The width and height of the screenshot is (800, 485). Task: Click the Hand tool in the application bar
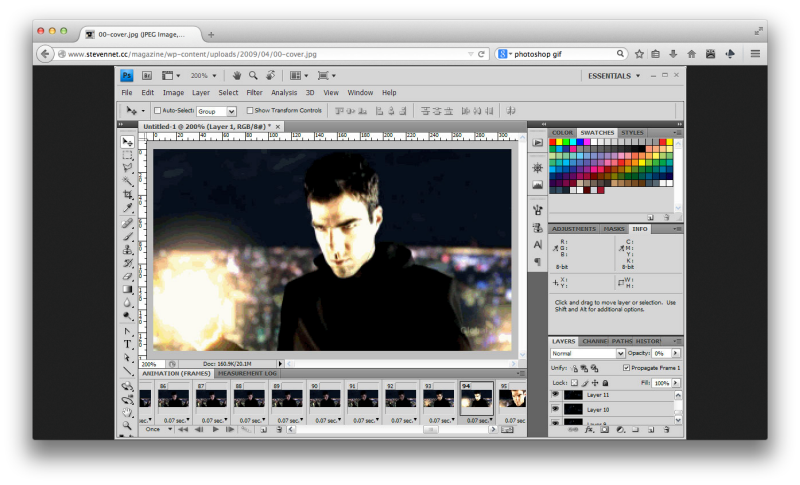(237, 75)
